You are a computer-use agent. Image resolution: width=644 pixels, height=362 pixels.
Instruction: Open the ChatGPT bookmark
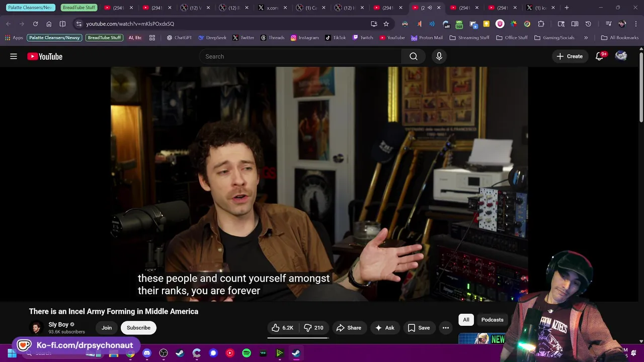[x=179, y=38]
